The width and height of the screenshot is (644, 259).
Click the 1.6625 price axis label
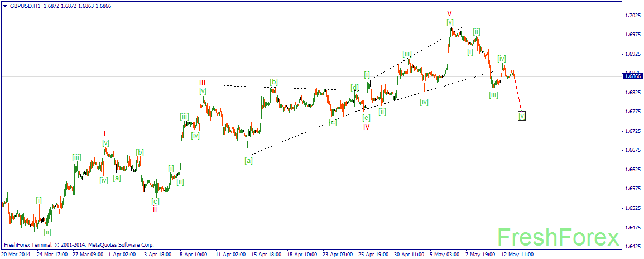pyautogui.click(x=632, y=169)
